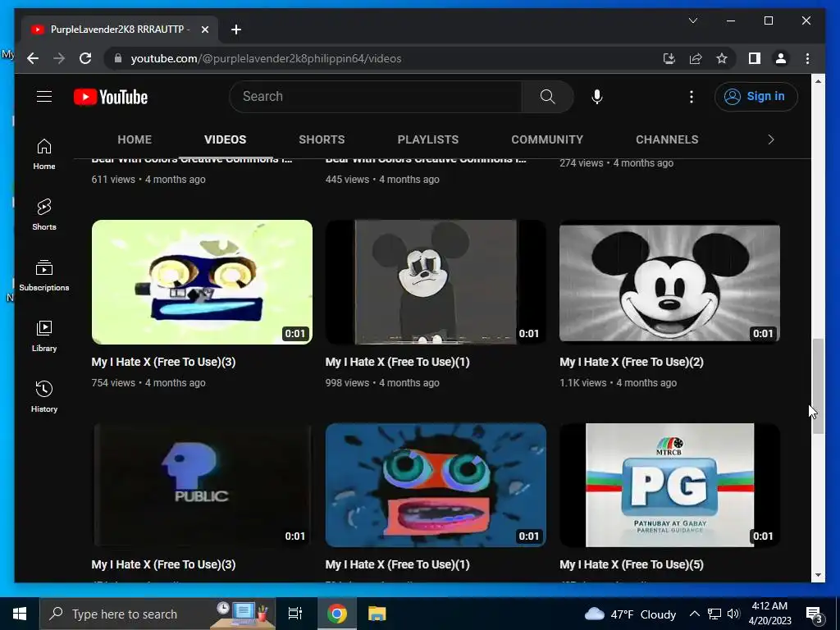Close the PurpleLavender2K8 tab

point(204,30)
